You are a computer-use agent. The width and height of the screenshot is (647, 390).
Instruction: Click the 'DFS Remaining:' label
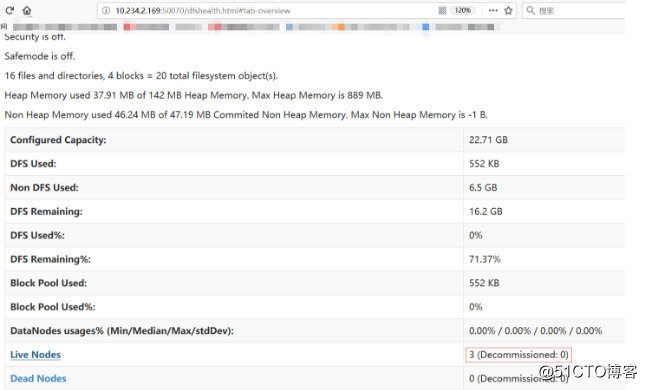[46, 212]
